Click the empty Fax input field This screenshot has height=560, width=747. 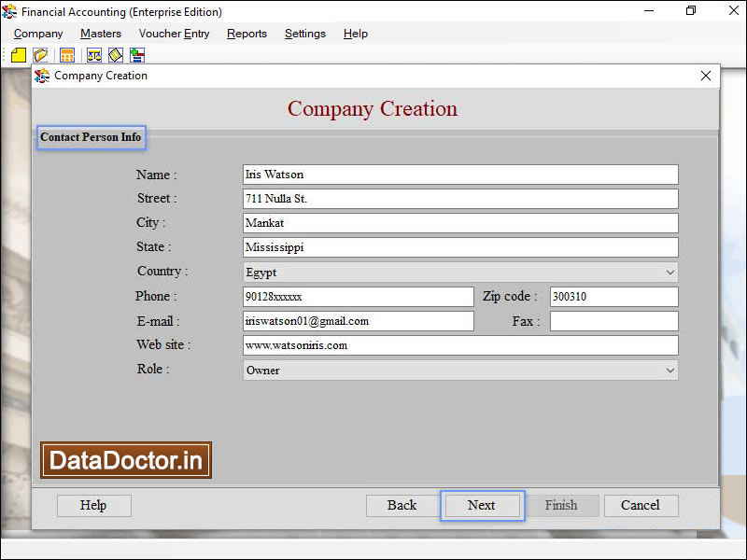[x=613, y=320]
